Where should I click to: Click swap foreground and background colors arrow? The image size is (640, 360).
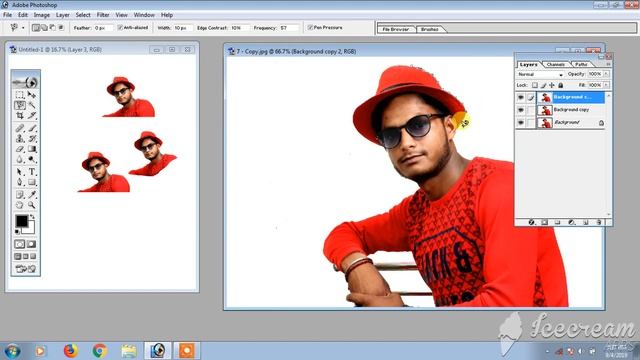click(32, 216)
